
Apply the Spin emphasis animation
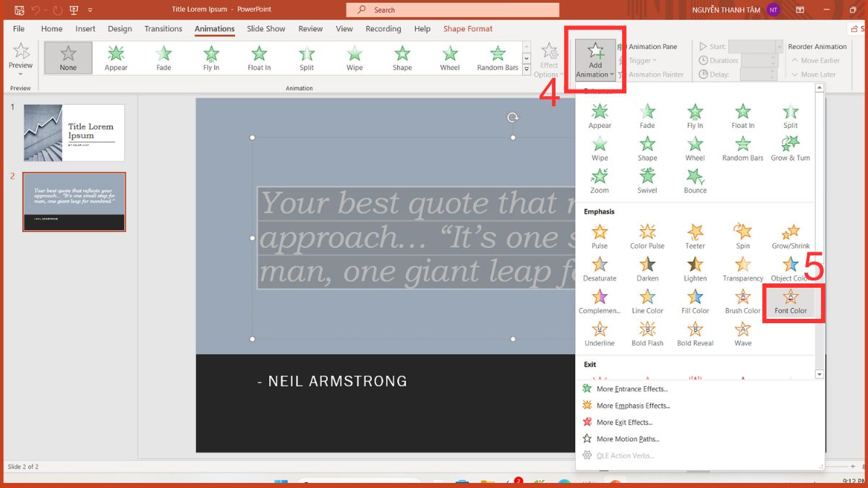(742, 234)
